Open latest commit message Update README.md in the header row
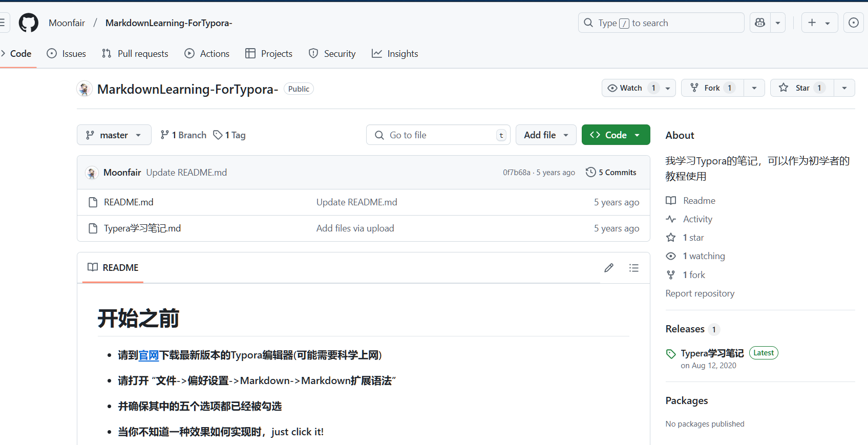Viewport: 868px width, 445px height. tap(186, 173)
